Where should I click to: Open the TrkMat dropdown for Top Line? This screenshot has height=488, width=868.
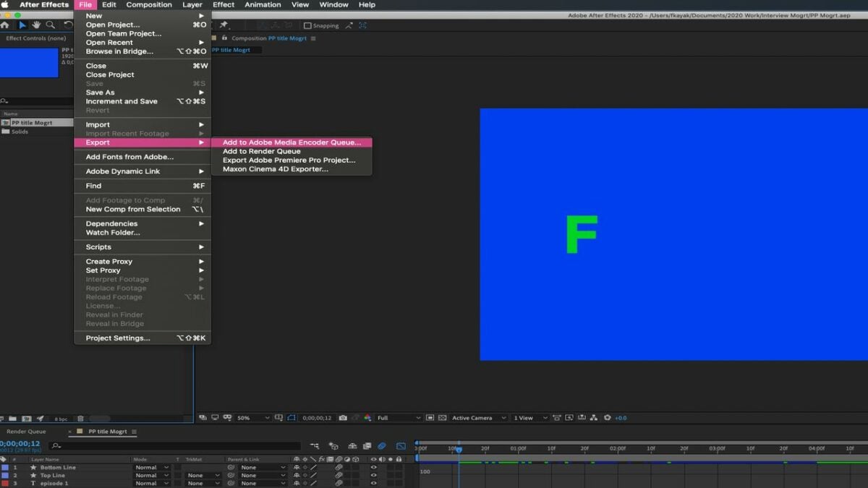click(203, 475)
